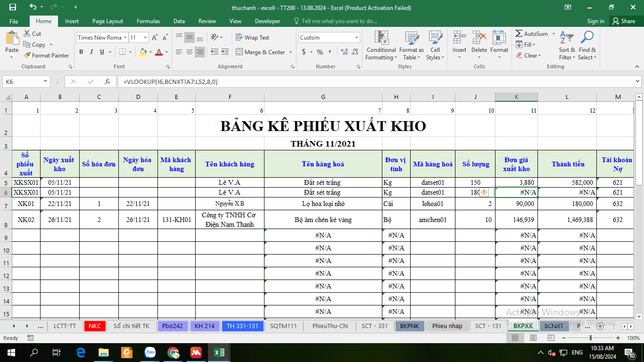Screen dimensions: 644x362
Task: Click the error warning icon beside cell K6
Action: point(484,192)
